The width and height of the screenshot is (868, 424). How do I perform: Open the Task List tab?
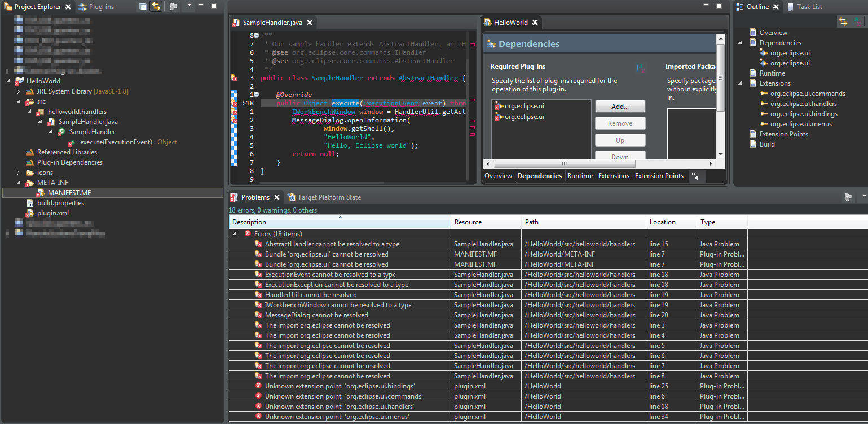click(x=804, y=7)
